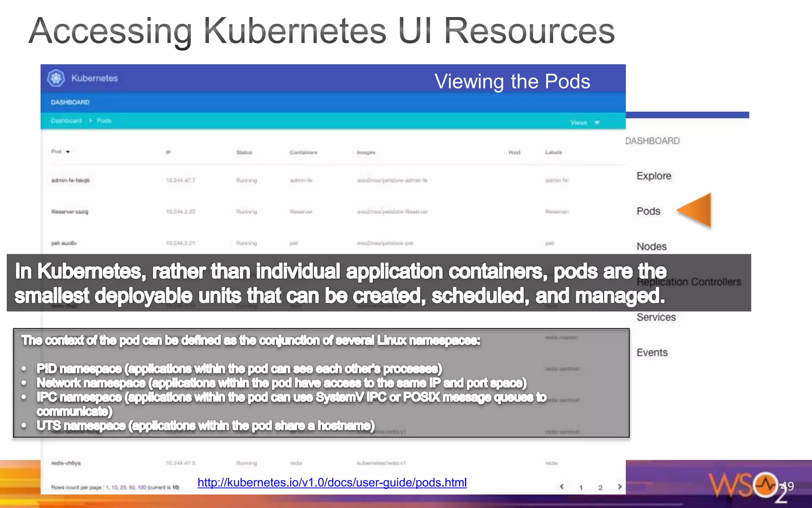This screenshot has width=812, height=508.
Task: Click the Images column header
Action: point(366,152)
